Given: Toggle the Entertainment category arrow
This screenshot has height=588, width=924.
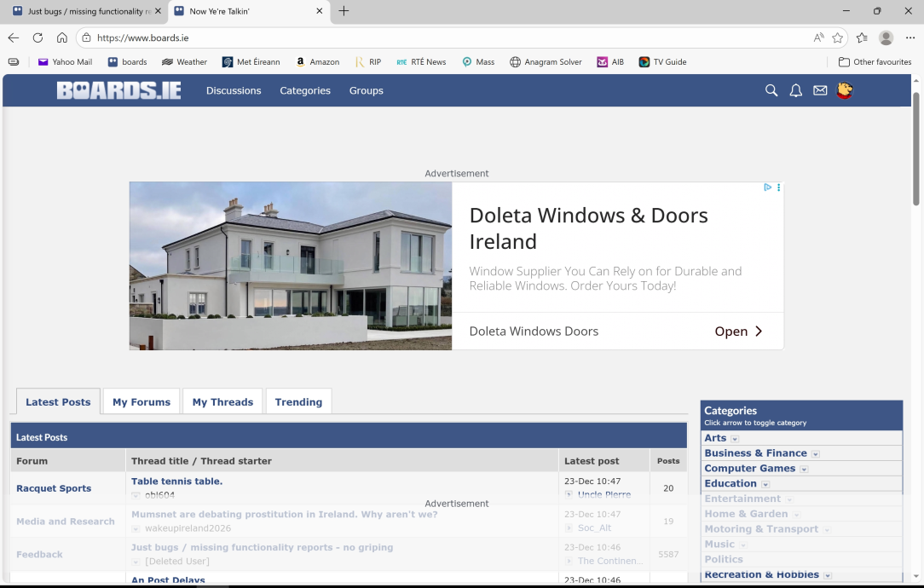Looking at the screenshot, I should pyautogui.click(x=789, y=499).
